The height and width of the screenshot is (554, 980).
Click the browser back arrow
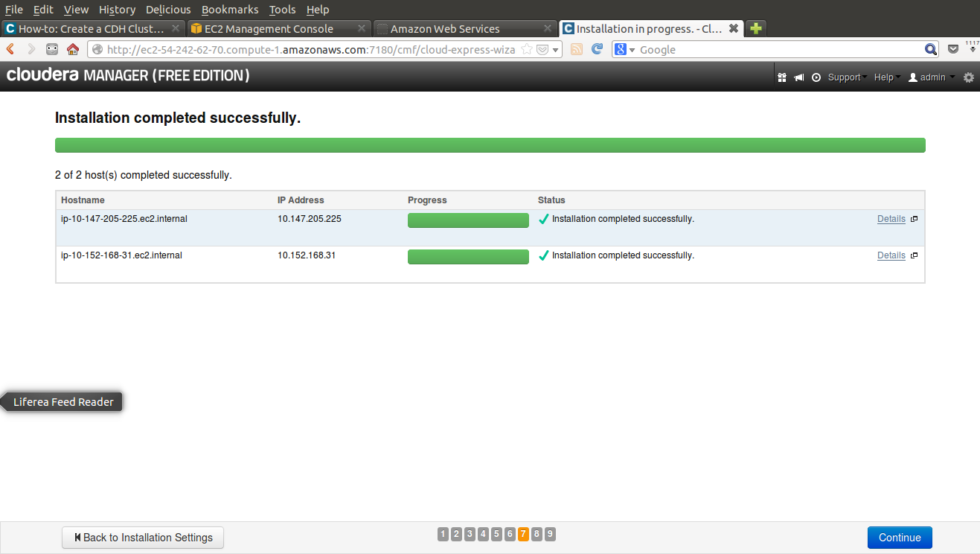(x=10, y=49)
